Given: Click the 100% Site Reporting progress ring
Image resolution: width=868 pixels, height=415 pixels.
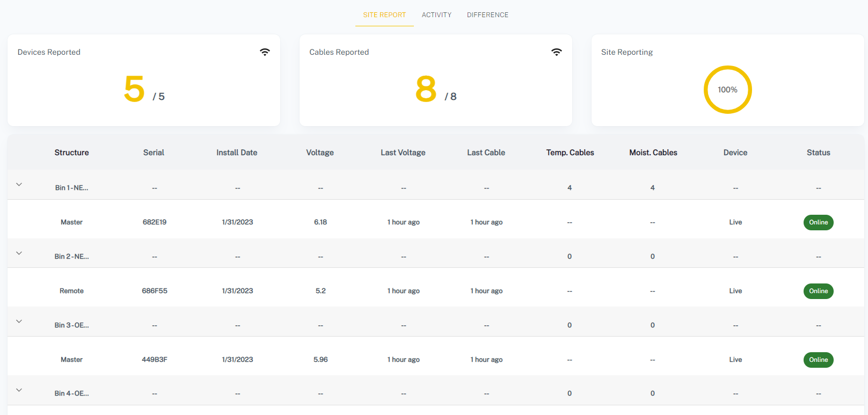Looking at the screenshot, I should 727,90.
